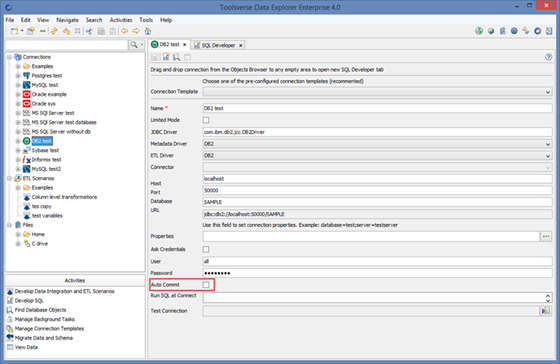560x364 pixels.
Task: Click the copy icon in main toolbar
Action: 101,31
